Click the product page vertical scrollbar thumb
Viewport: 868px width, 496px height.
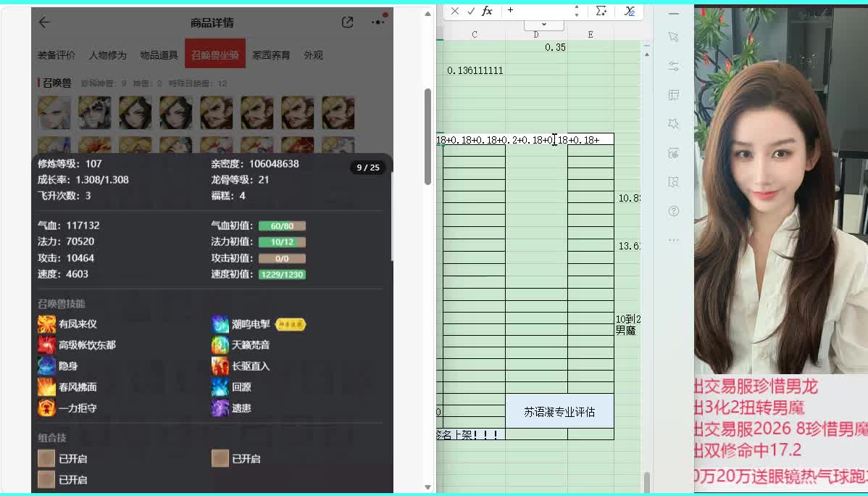(428, 136)
